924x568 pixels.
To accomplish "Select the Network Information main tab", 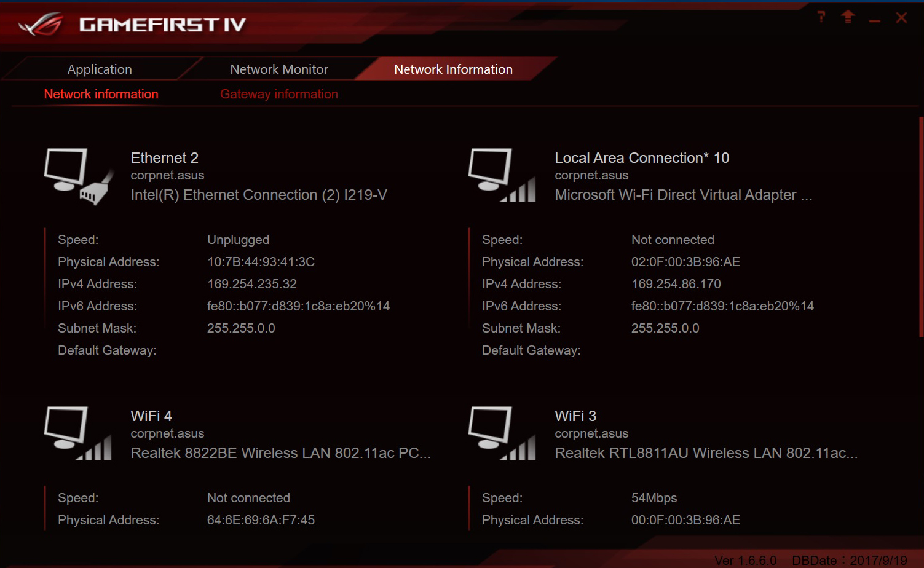I will (453, 69).
